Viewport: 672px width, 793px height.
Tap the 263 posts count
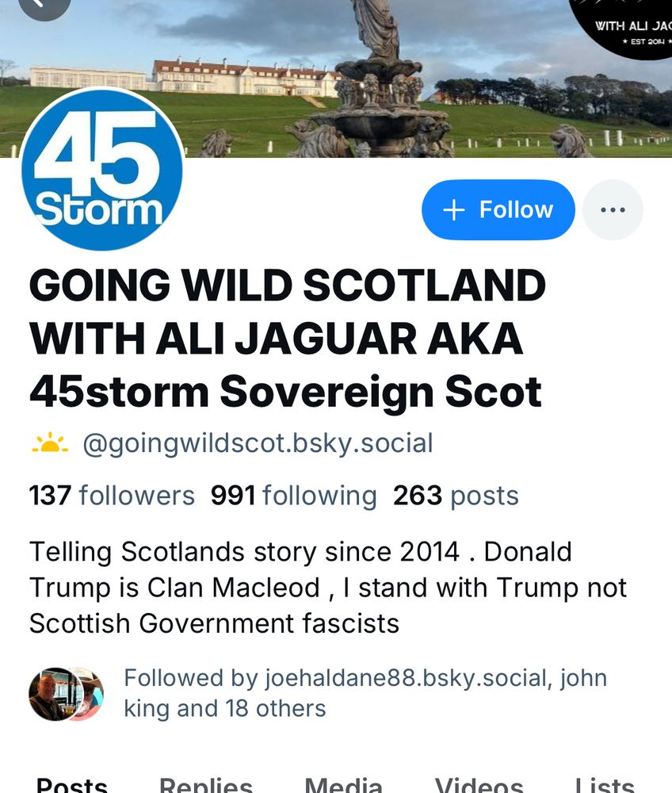pos(456,495)
